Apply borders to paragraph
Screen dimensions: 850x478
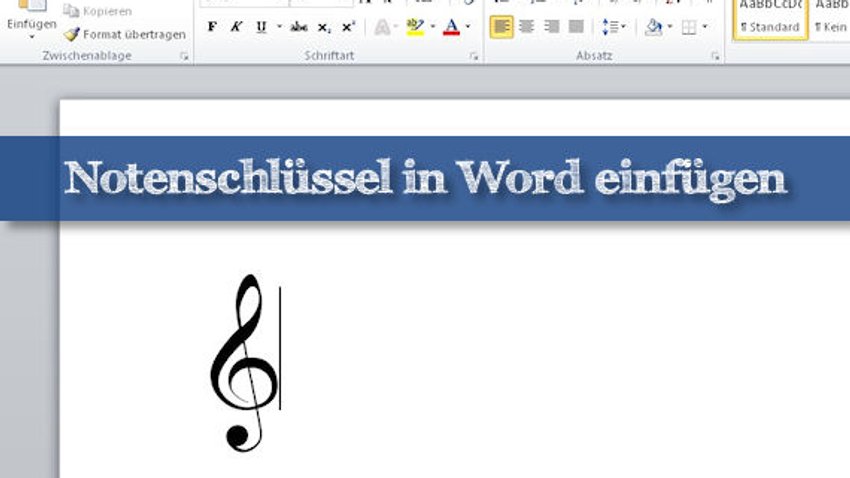point(689,27)
